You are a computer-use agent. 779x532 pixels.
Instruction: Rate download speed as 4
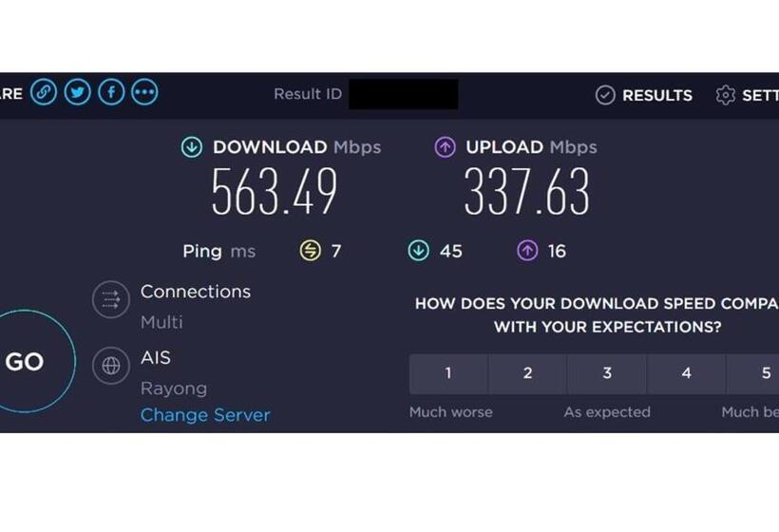pyautogui.click(x=687, y=373)
